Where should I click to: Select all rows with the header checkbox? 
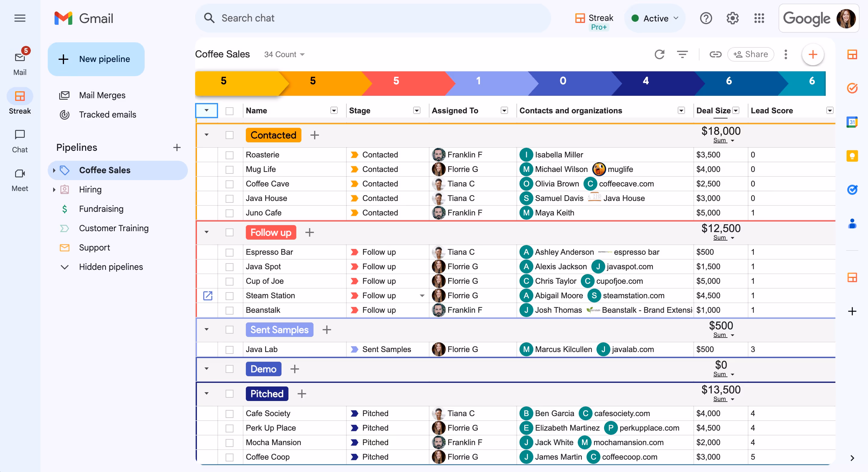click(x=230, y=110)
